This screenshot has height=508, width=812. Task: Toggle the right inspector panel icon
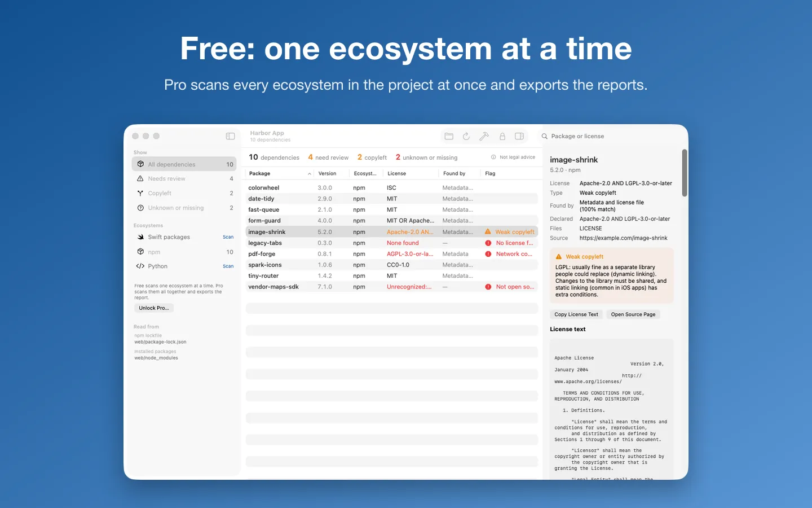(519, 136)
